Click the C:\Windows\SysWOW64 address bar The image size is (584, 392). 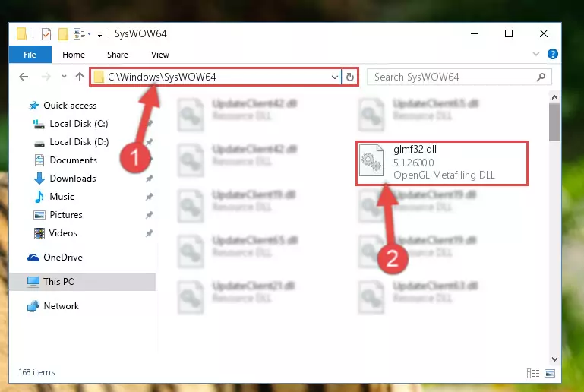215,77
